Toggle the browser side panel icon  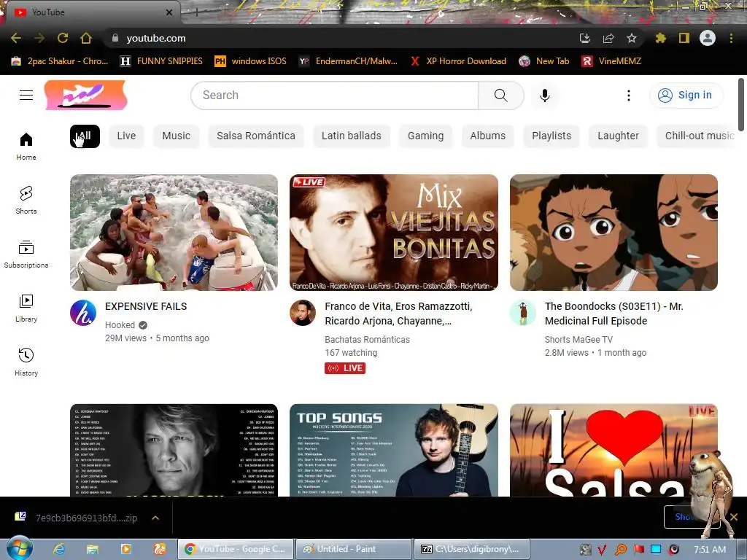pos(684,38)
